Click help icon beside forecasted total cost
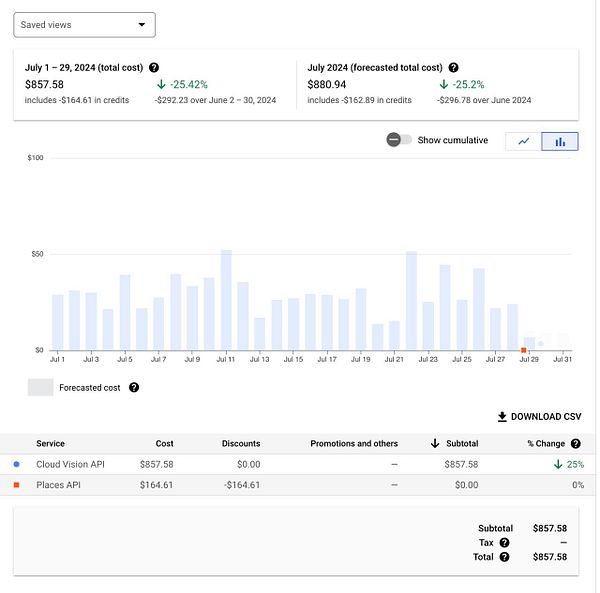Screen dimensions: 600x593 coord(454,67)
